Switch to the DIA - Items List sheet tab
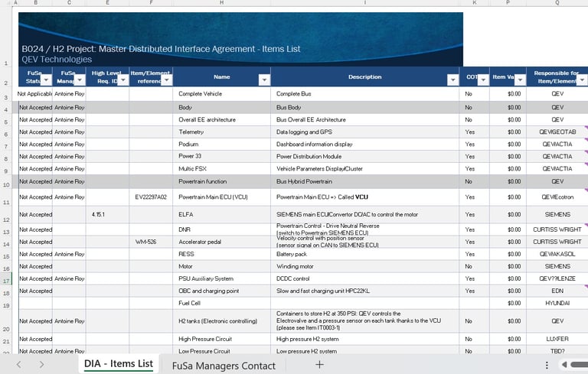The width and height of the screenshot is (588, 374). tap(119, 364)
